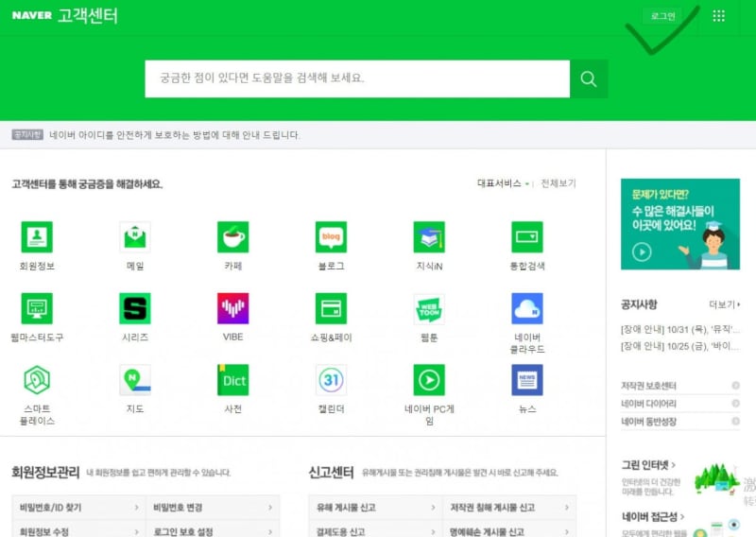Expand the 그린 인터넷 section
Screen dimensions: 756x537
[x=648, y=465]
